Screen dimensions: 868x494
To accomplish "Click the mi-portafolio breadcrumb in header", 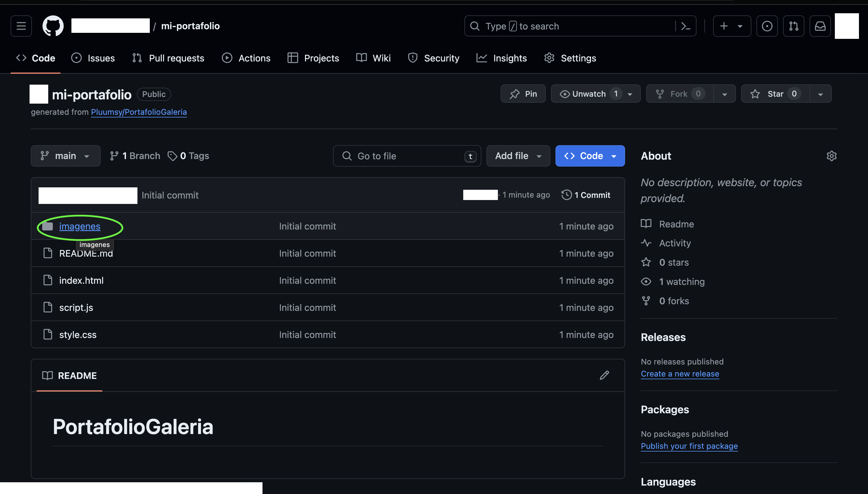I will tap(190, 26).
